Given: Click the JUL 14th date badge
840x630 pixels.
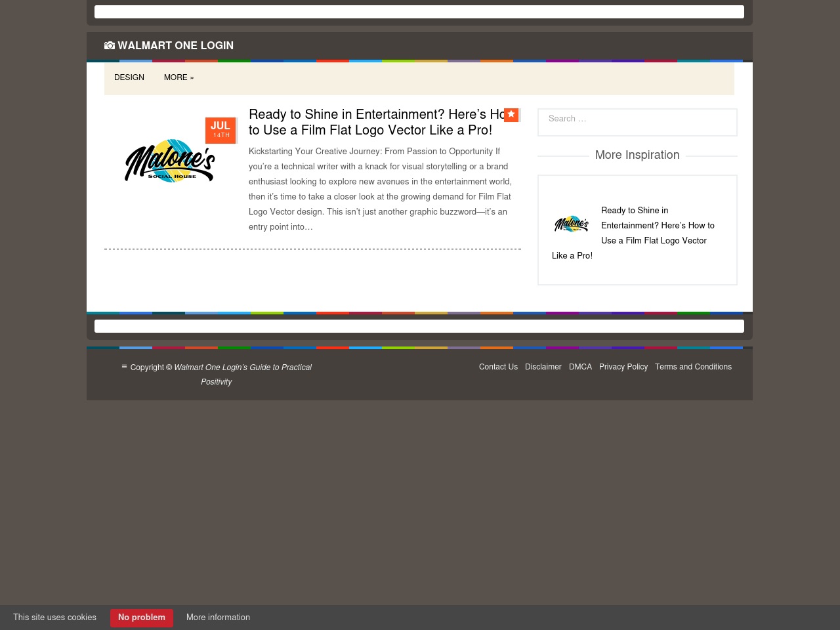Looking at the screenshot, I should (220, 130).
